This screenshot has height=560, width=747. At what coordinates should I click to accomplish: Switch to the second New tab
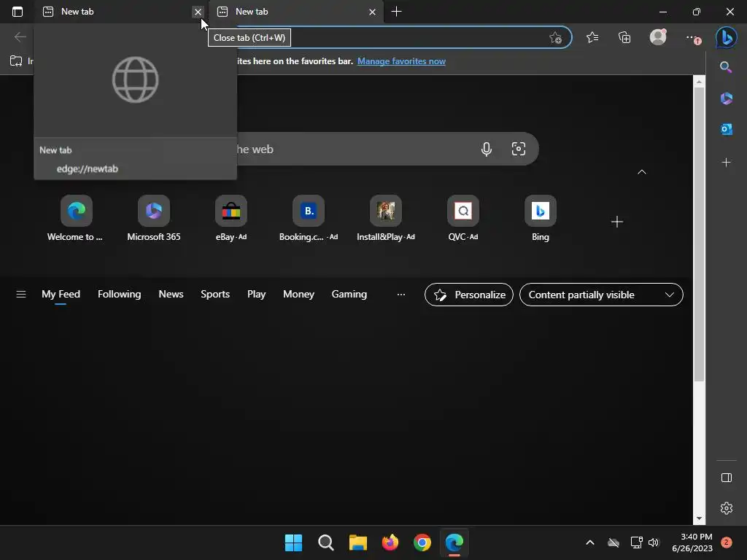pyautogui.click(x=295, y=12)
